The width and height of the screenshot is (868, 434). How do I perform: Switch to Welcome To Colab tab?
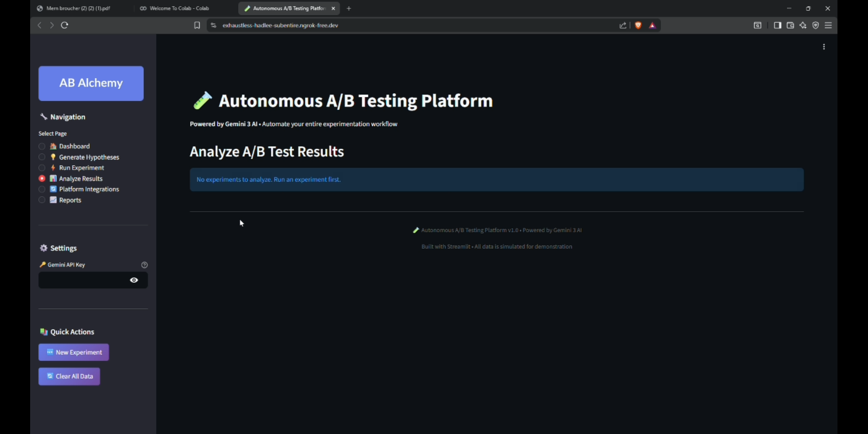pos(179,8)
